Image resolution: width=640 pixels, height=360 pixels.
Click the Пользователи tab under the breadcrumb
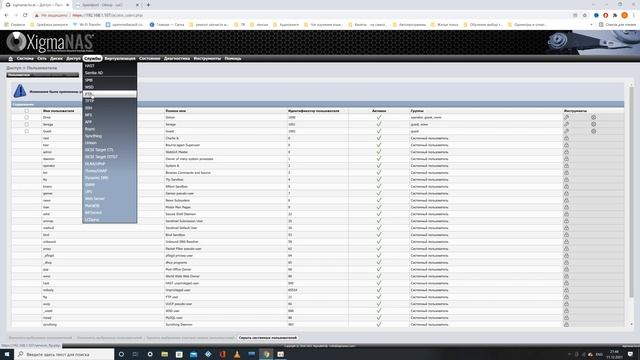click(x=42, y=75)
